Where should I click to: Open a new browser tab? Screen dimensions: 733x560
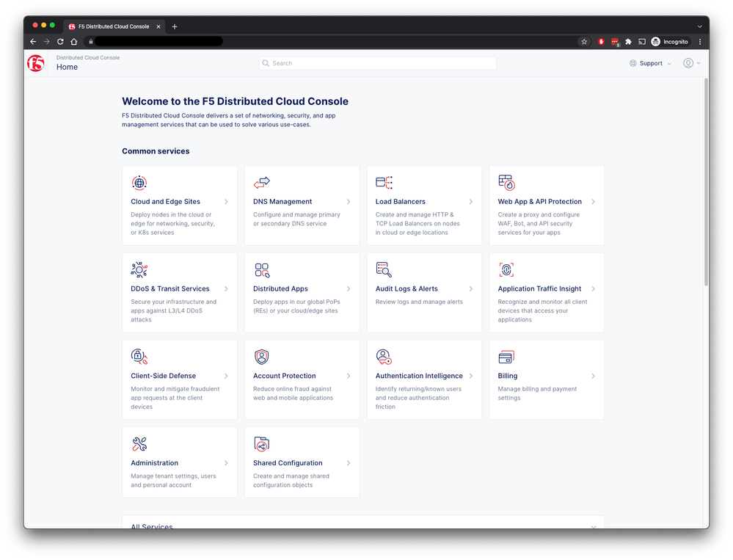coord(175,26)
